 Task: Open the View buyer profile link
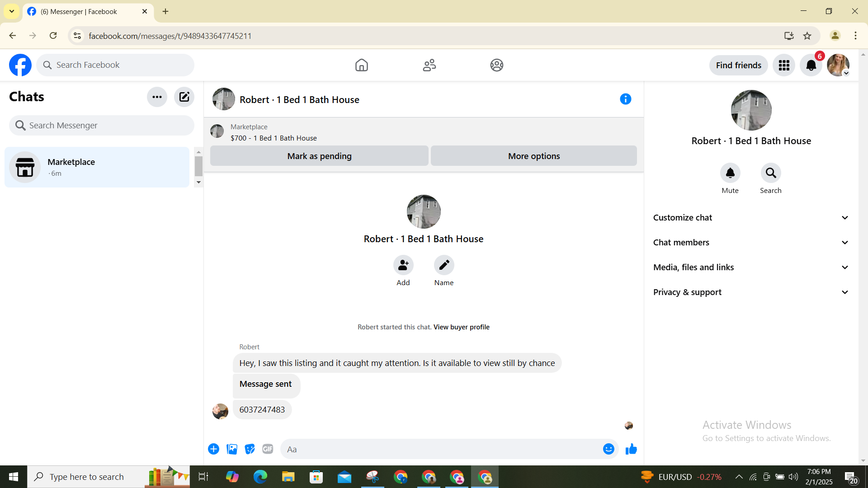[x=461, y=327]
